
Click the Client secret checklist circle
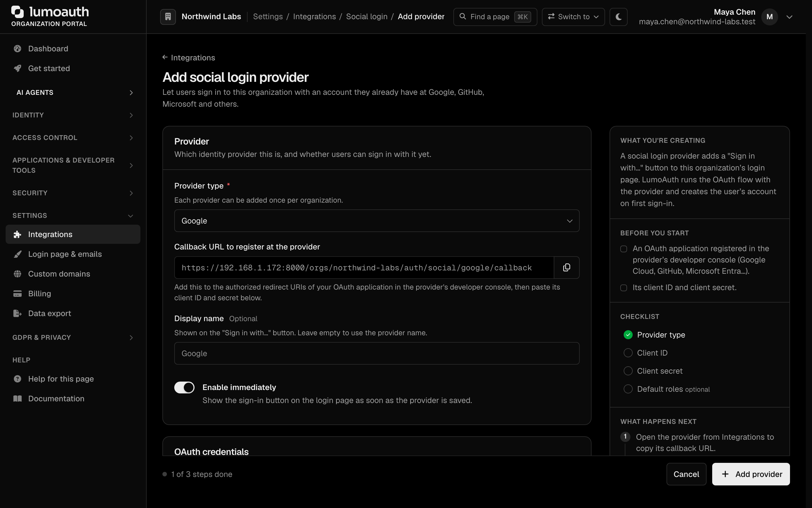click(x=628, y=371)
